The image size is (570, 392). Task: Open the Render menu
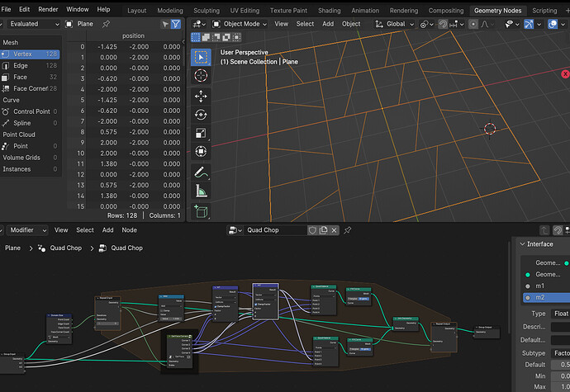point(48,9)
